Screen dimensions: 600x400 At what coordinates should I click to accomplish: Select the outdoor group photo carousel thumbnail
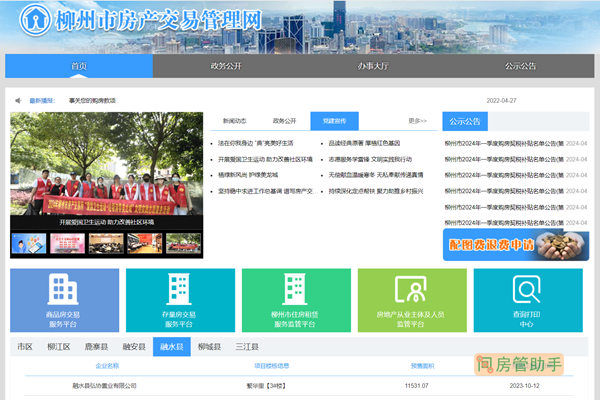click(x=183, y=243)
